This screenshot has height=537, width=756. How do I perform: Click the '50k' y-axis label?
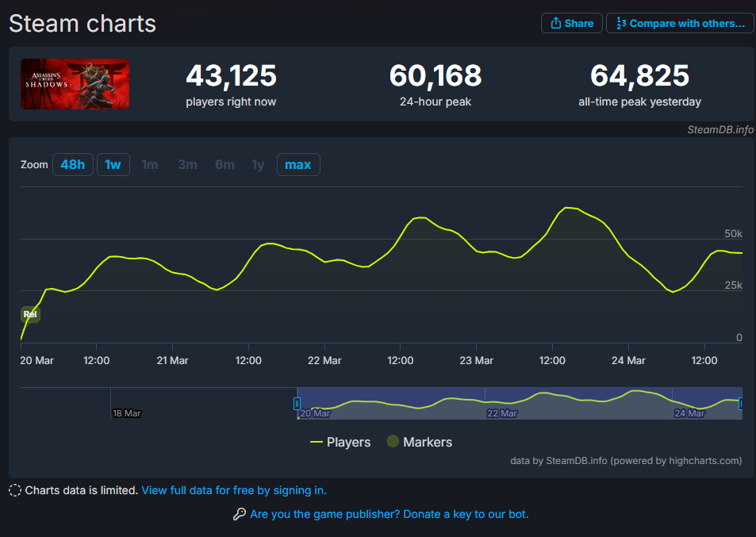(733, 234)
